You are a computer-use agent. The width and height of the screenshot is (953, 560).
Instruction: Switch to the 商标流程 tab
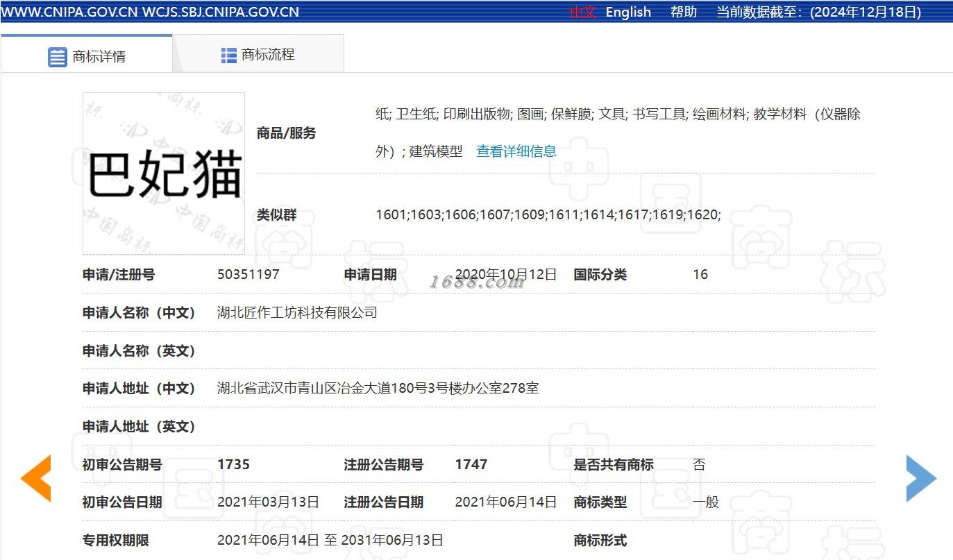point(258,54)
